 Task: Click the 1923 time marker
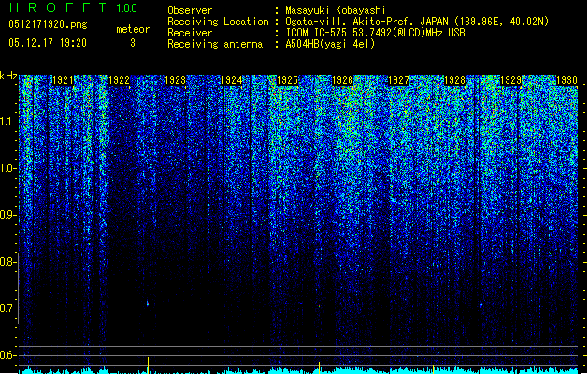pyautogui.click(x=175, y=80)
